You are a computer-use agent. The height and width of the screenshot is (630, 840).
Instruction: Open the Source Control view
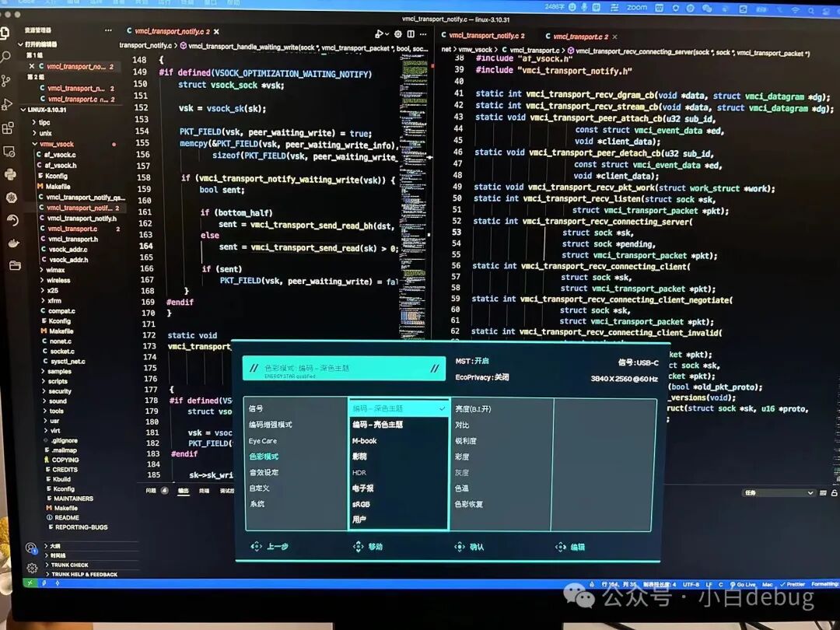[x=6, y=80]
